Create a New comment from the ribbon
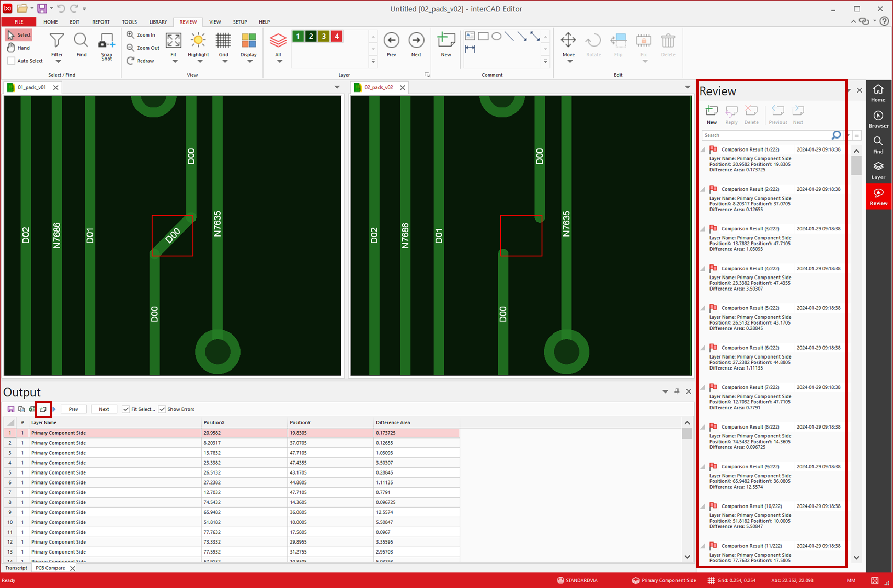This screenshot has width=893, height=588. coord(446,44)
